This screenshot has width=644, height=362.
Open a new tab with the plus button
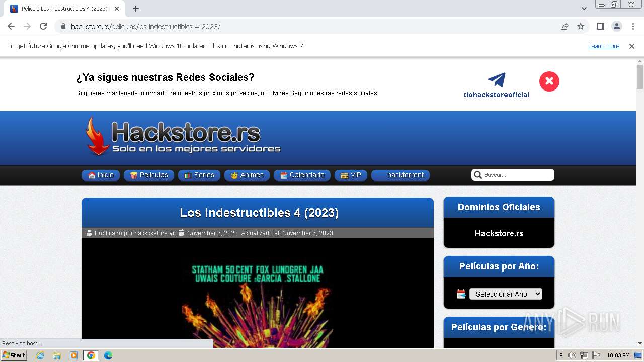pos(136,9)
